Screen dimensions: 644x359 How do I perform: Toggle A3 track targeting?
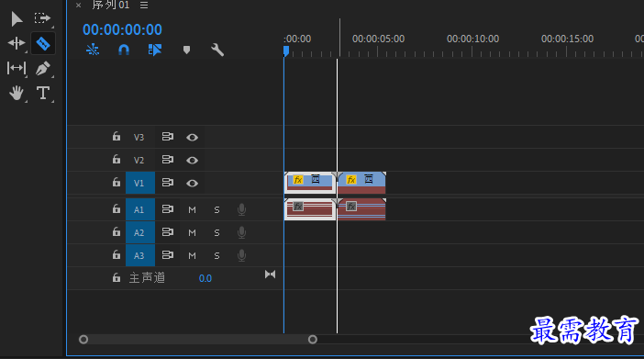[140, 256]
